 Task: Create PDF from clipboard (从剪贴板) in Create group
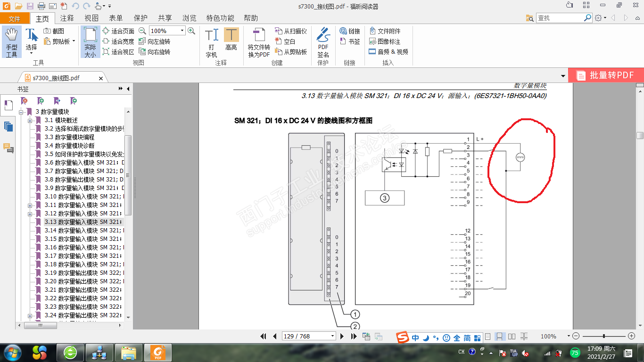click(x=290, y=52)
